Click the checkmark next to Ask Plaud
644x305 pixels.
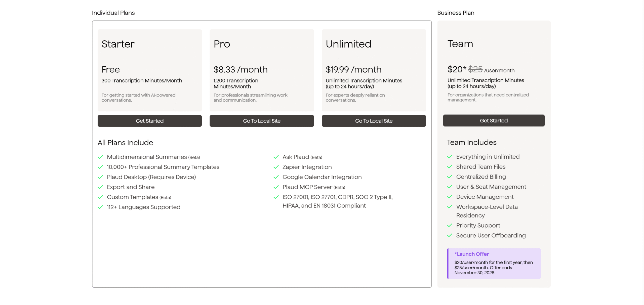(x=276, y=157)
